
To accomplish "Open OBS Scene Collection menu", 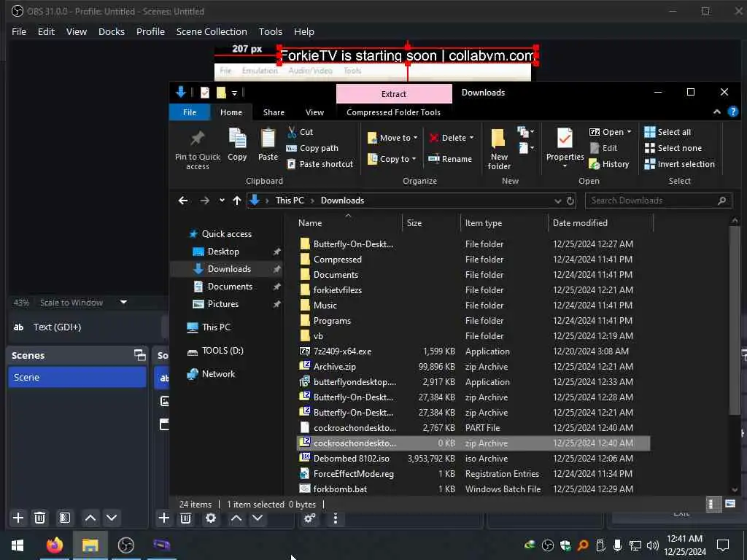I will 212,31.
